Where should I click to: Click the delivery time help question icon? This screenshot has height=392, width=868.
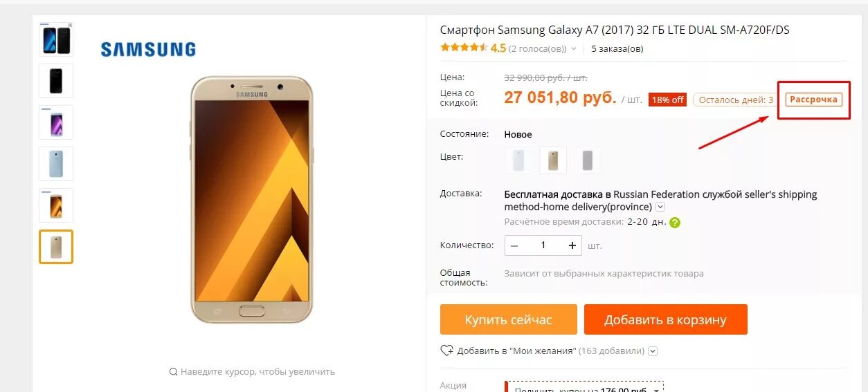click(x=675, y=223)
